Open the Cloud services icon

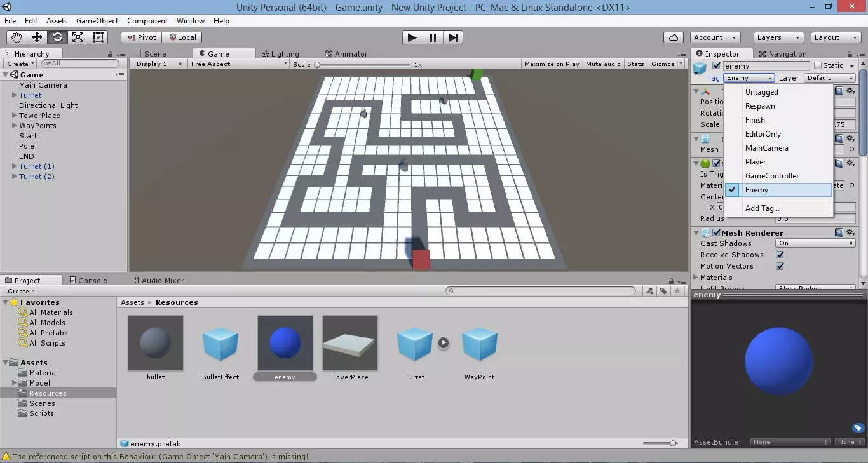click(x=673, y=37)
